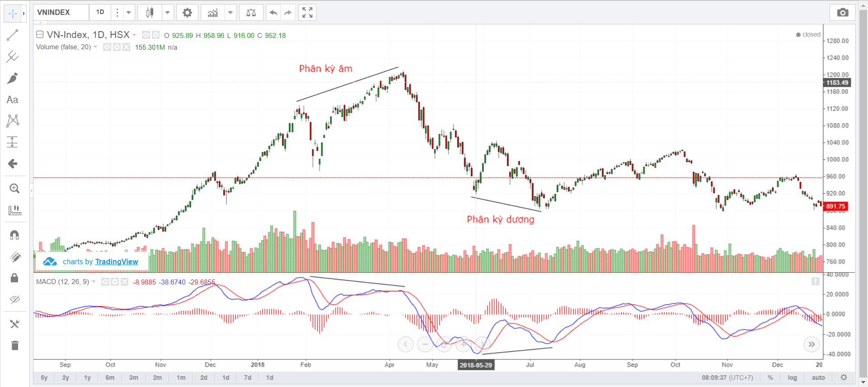The height and width of the screenshot is (387, 868).
Task: Open the chart style dropdown arrow
Action: click(168, 13)
